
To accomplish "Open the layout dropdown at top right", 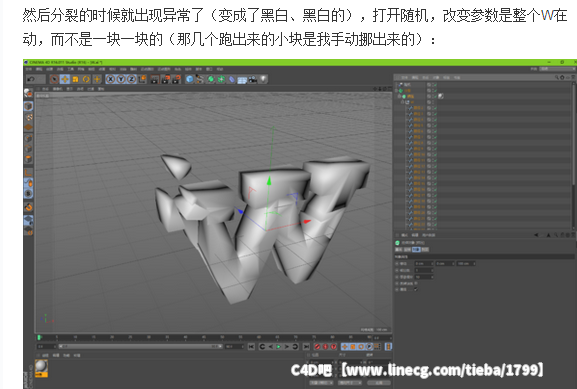I will pyautogui.click(x=556, y=69).
